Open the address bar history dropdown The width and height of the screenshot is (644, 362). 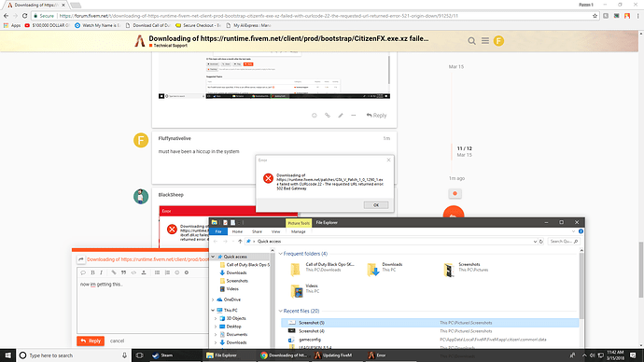coord(535,242)
